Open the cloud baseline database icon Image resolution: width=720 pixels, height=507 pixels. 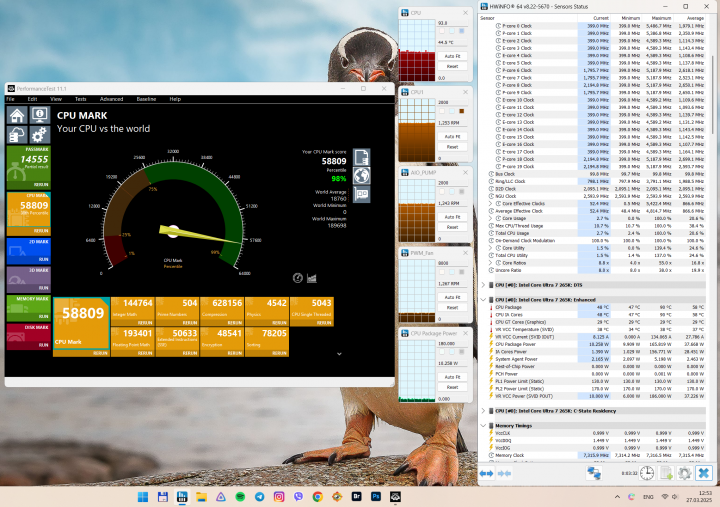tap(17, 135)
